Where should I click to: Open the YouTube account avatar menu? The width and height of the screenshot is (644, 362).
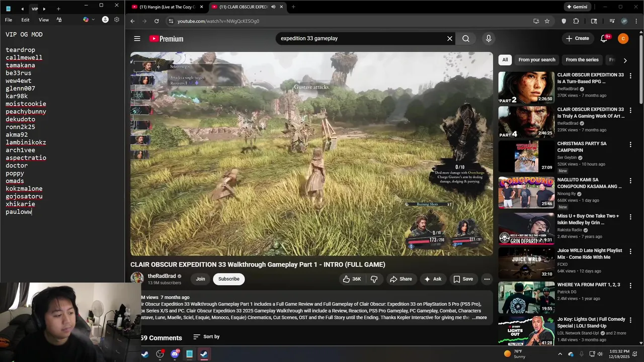coord(623,39)
